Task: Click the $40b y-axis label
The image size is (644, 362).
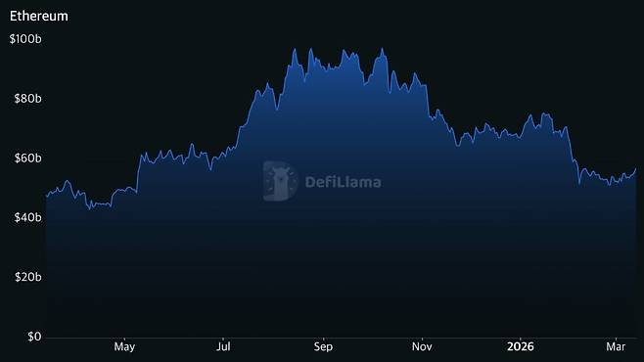Action: (27, 217)
